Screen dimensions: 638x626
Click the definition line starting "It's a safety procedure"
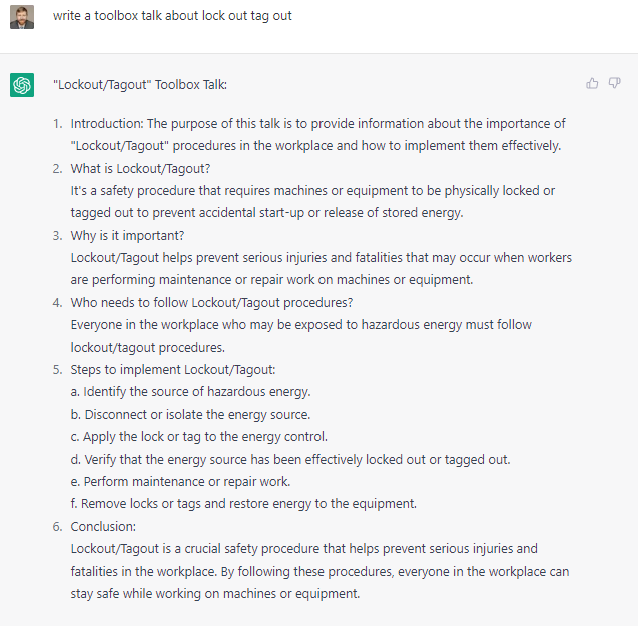[312, 190]
